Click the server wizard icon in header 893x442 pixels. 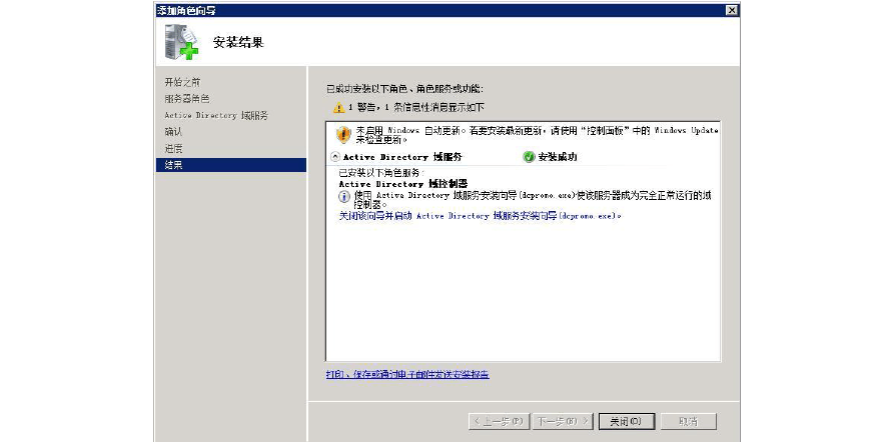[x=181, y=42]
